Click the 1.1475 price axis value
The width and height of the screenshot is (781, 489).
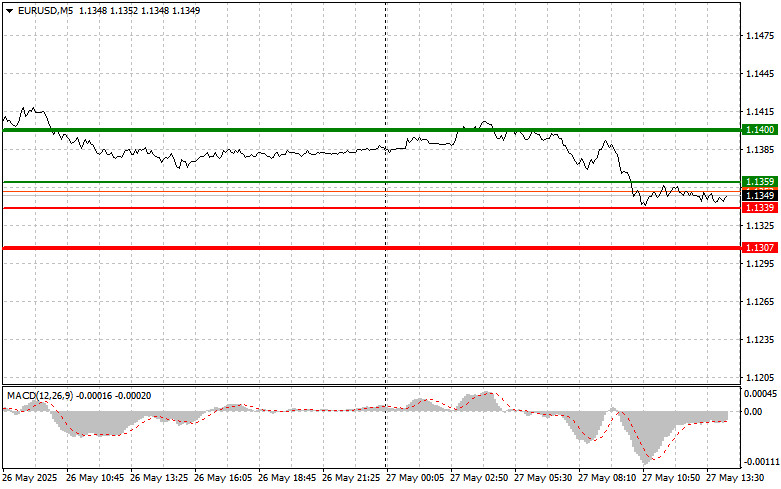click(760, 36)
